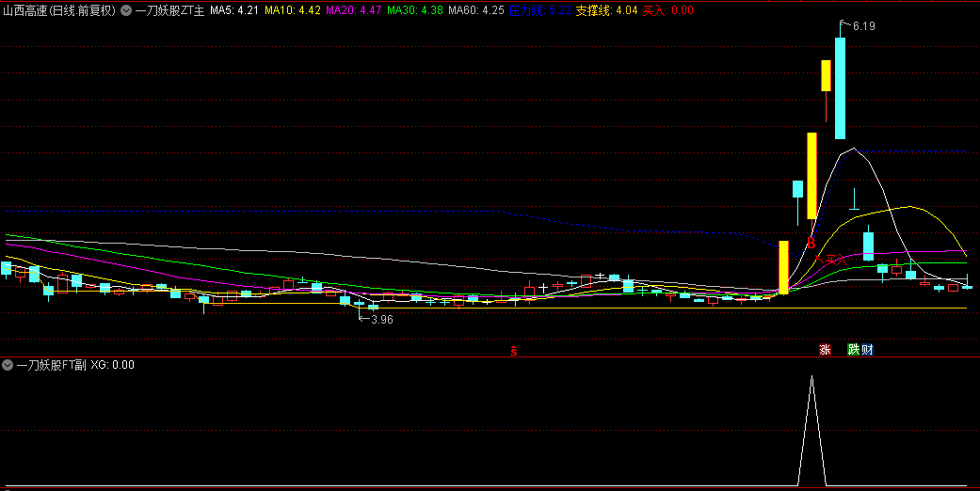Click the green 跌 event marker icon

point(853,350)
